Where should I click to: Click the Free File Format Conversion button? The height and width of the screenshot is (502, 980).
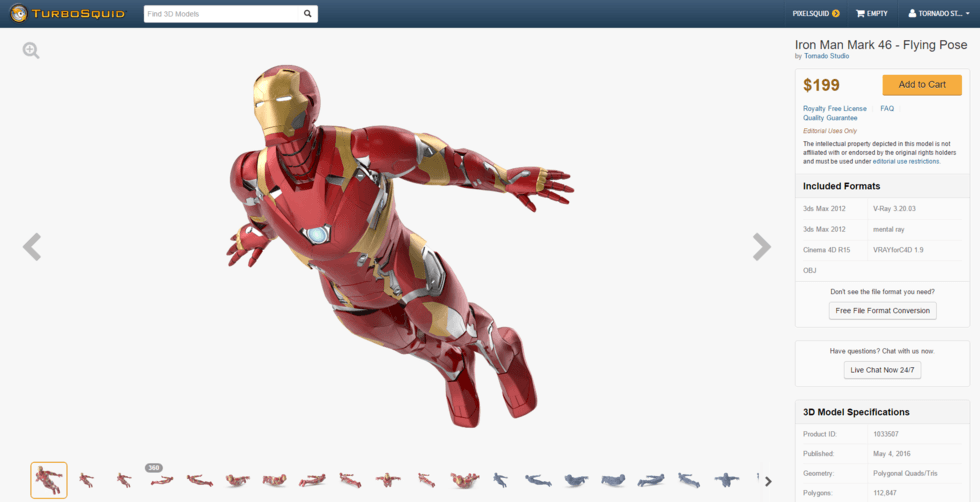[882, 311]
